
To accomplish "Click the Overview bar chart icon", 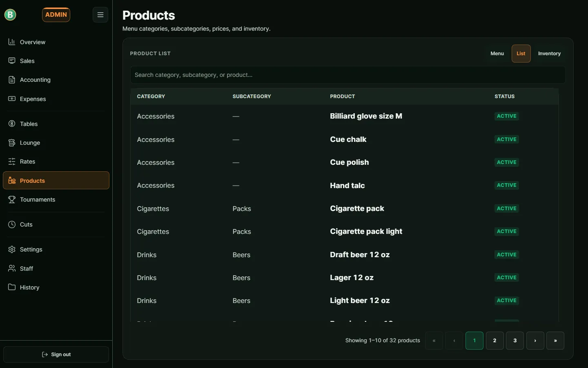I will (x=12, y=42).
